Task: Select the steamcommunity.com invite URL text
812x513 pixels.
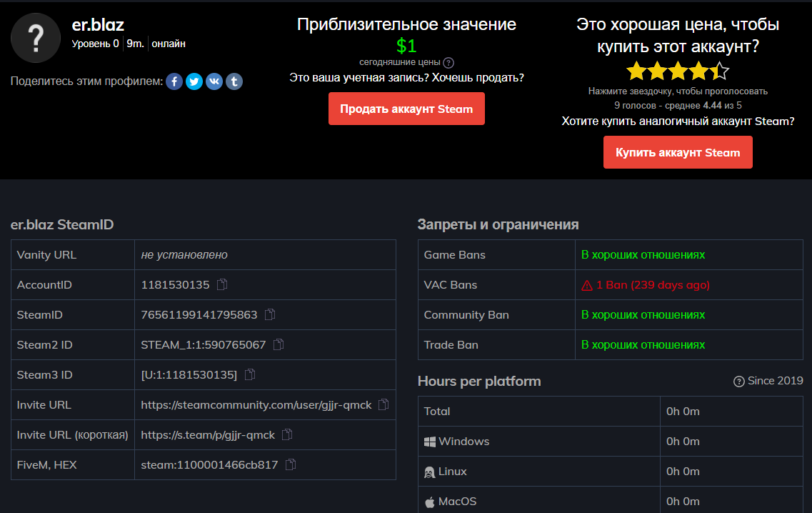Action: click(256, 404)
